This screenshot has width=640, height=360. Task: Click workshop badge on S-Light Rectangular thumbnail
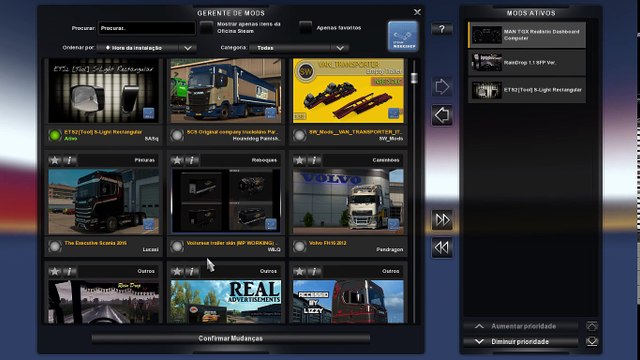pos(149,113)
